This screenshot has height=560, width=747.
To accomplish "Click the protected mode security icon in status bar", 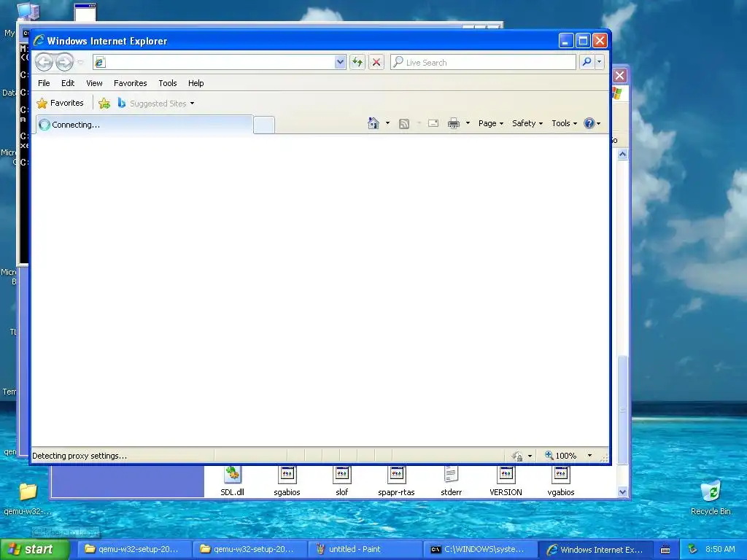I will 517,456.
